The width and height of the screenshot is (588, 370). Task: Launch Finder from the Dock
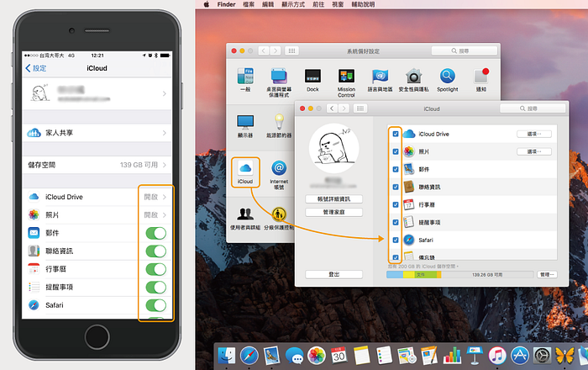point(227,356)
